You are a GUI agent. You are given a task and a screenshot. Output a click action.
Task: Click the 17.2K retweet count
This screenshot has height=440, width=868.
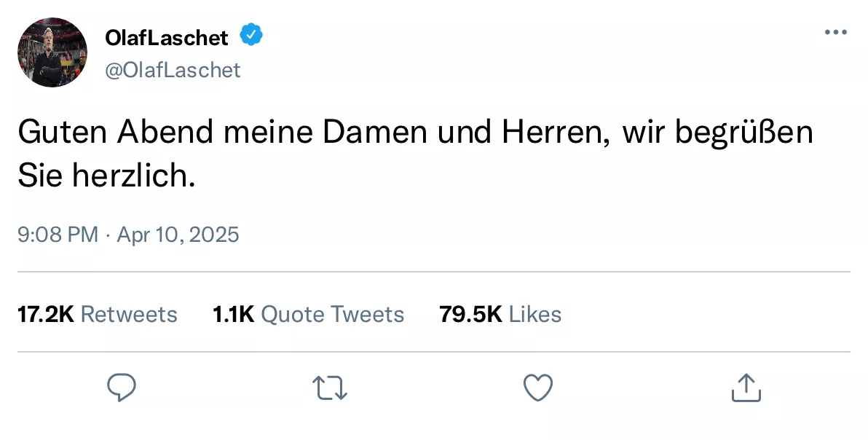[x=45, y=314]
